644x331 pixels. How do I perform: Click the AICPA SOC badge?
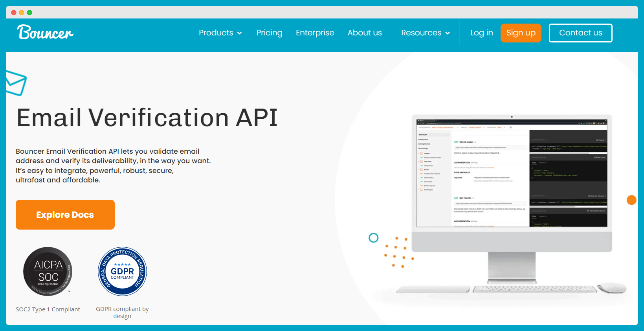(48, 271)
